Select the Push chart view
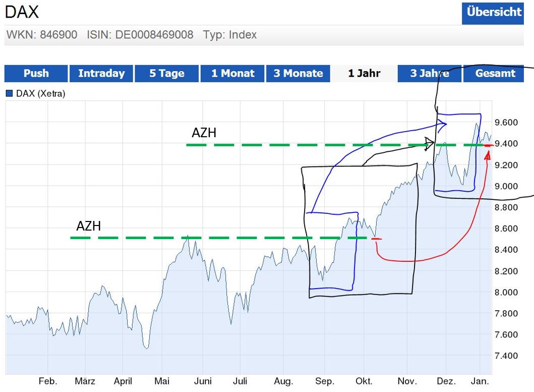This screenshot has height=392, width=534. click(35, 74)
